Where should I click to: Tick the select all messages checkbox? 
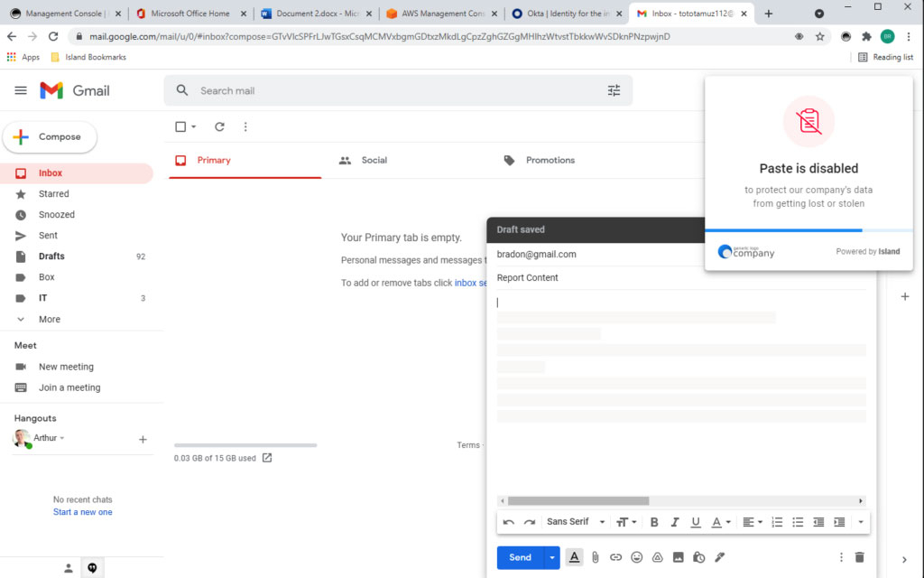(180, 127)
